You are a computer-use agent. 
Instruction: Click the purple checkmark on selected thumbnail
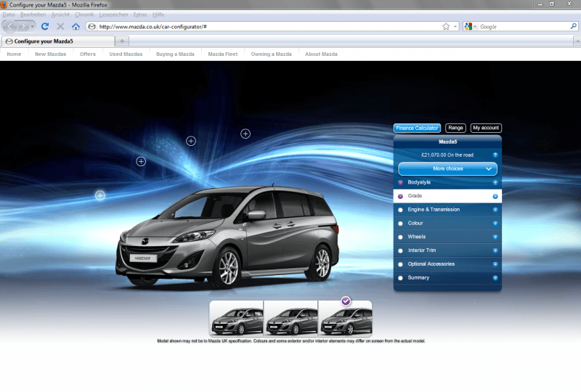click(x=346, y=301)
